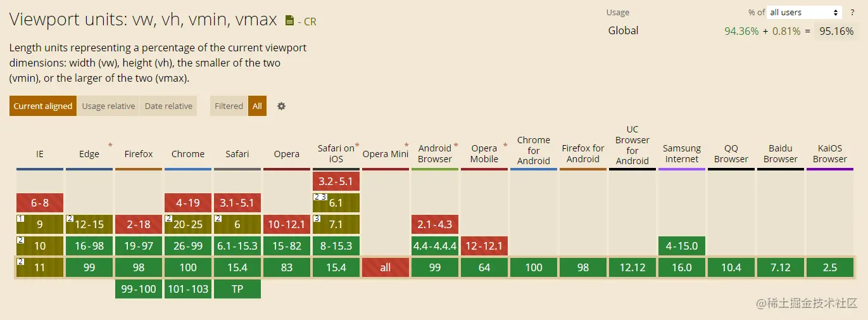The height and width of the screenshot is (320, 868).
Task: Click the asterisk note next to Edge
Action: 110,146
